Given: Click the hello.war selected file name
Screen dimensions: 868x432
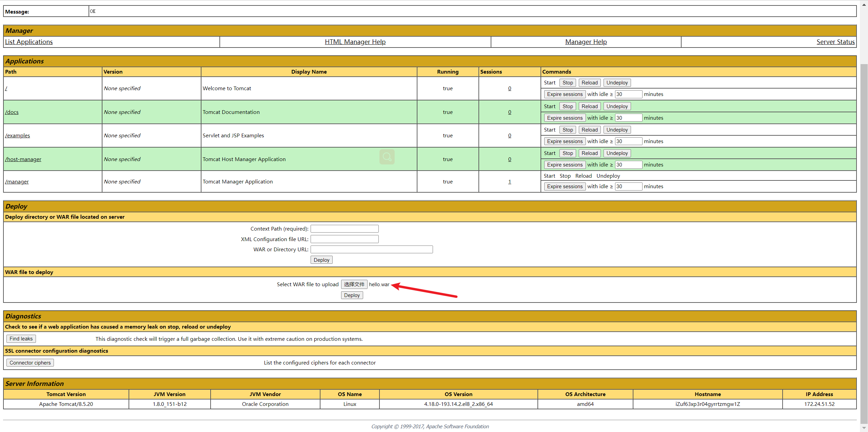Looking at the screenshot, I should click(x=379, y=284).
